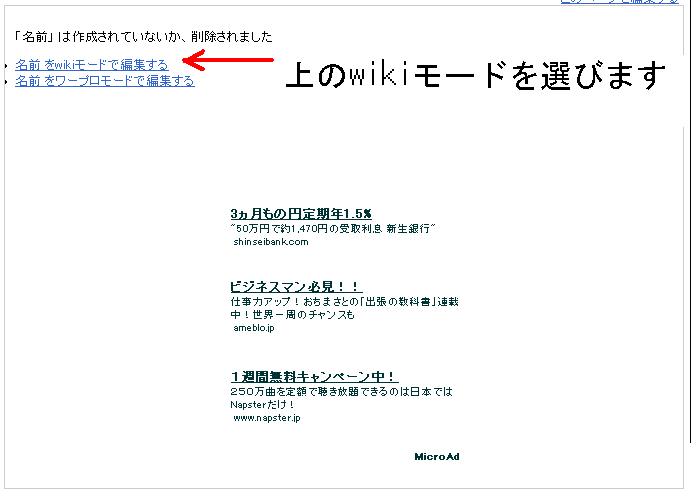Click the bullet before the ワープロモード link

(6, 82)
